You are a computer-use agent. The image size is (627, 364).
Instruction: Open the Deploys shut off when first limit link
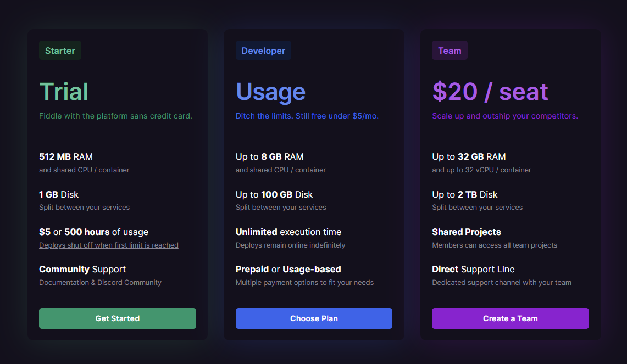109,245
